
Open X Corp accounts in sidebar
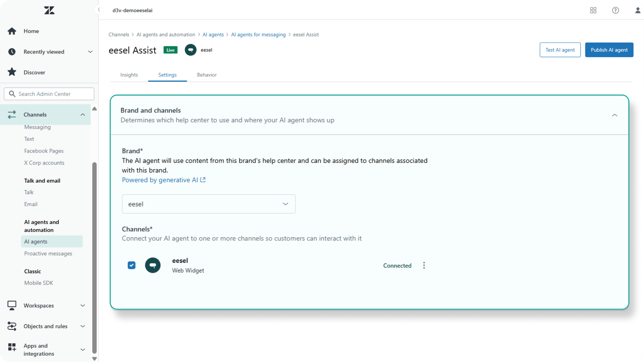pos(44,163)
